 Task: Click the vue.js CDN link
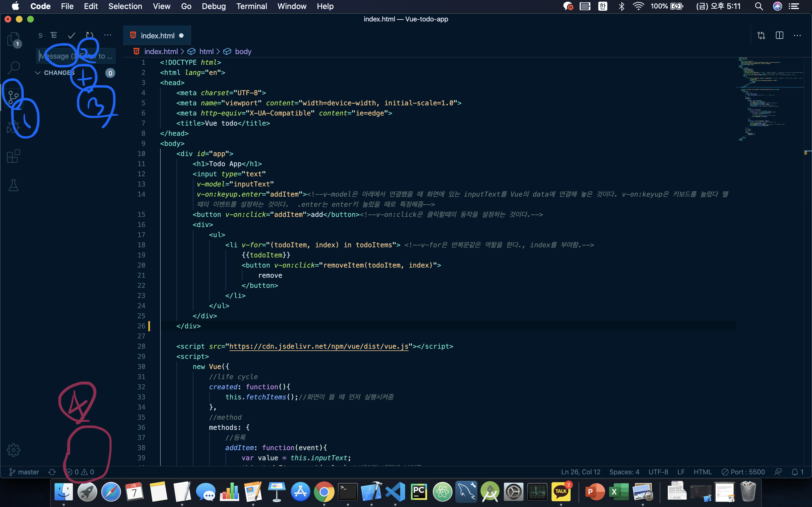[x=318, y=346]
